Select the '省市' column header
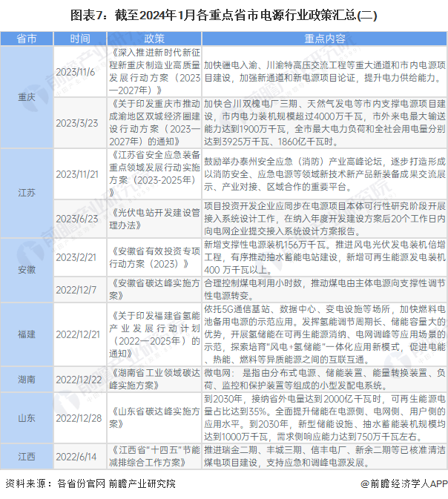 (x=27, y=39)
